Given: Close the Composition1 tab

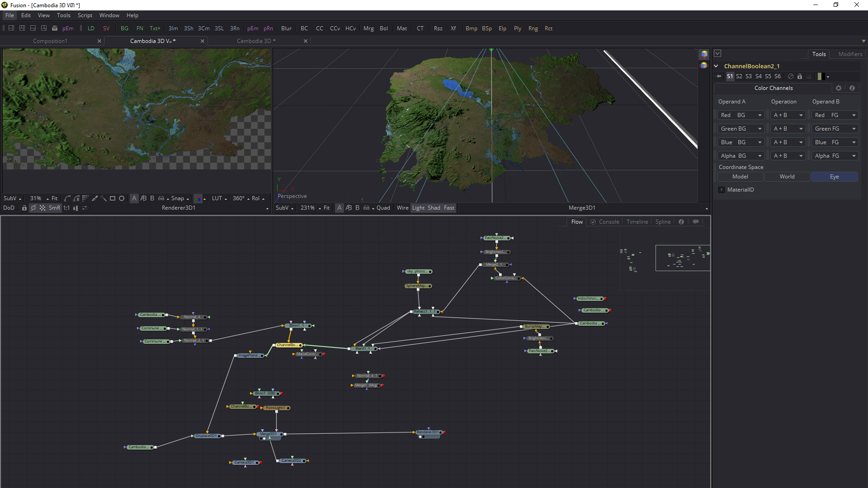Looking at the screenshot, I should [99, 41].
